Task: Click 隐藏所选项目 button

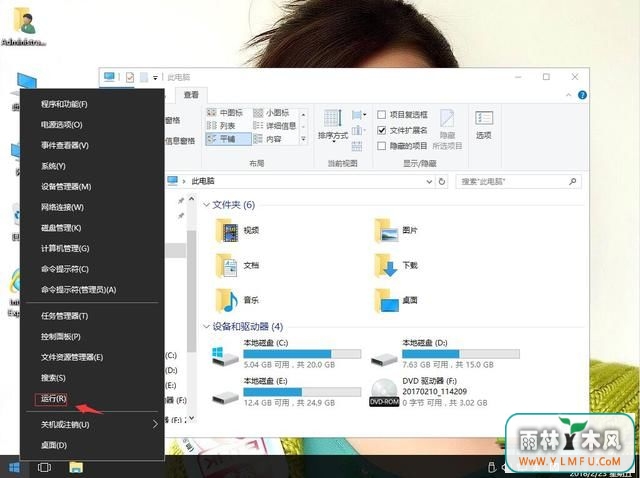Action: (x=447, y=129)
